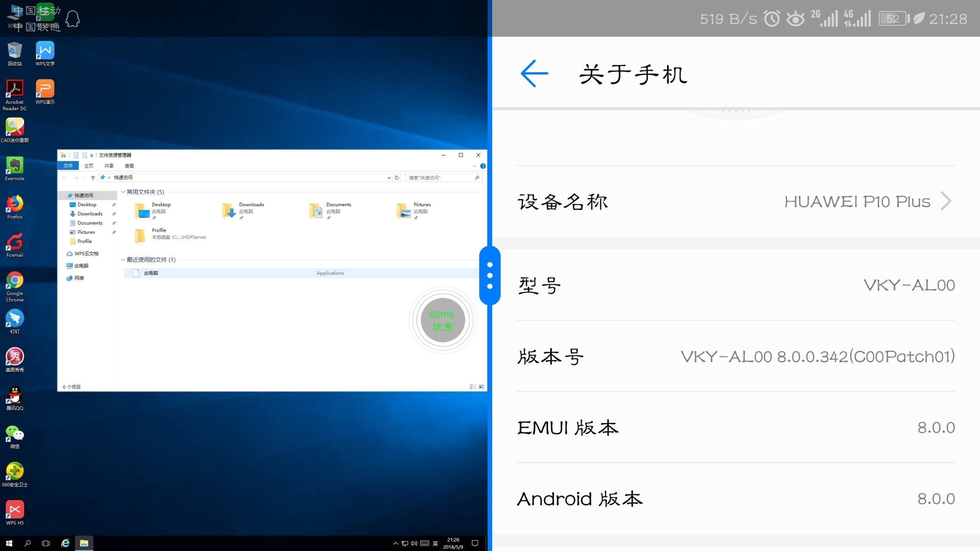Collapse the 常用文件夹 (5) group
Image resolution: width=980 pixels, height=551 pixels.
tap(123, 192)
